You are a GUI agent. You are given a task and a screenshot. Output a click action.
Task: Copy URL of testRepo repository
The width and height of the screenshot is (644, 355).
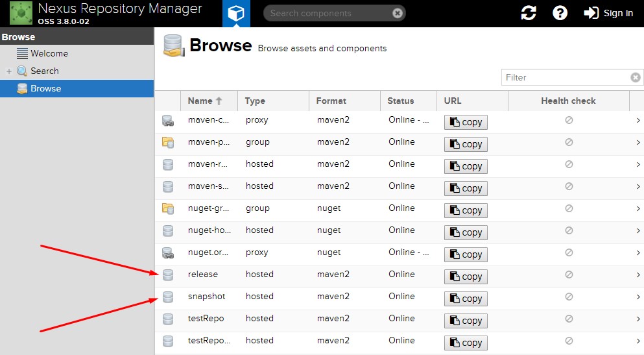466,321
